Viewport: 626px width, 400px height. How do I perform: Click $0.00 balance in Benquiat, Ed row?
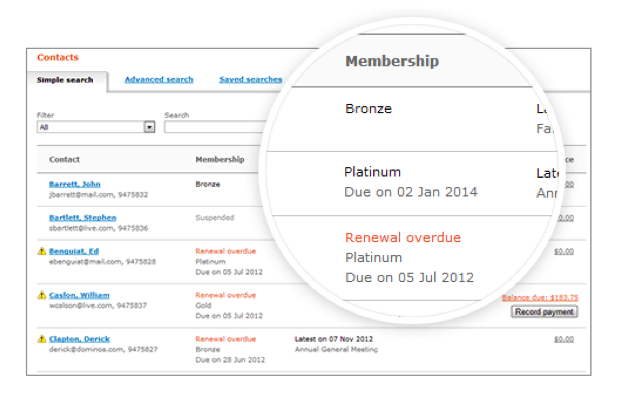pyautogui.click(x=563, y=251)
